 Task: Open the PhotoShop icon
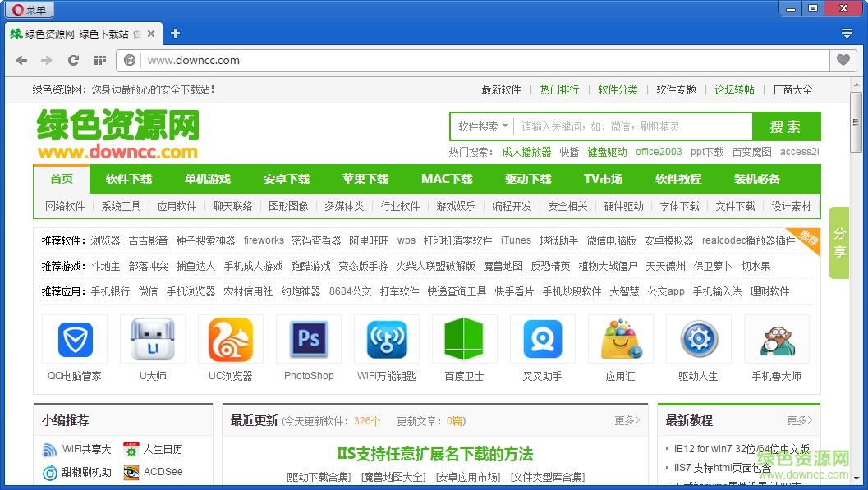point(308,339)
